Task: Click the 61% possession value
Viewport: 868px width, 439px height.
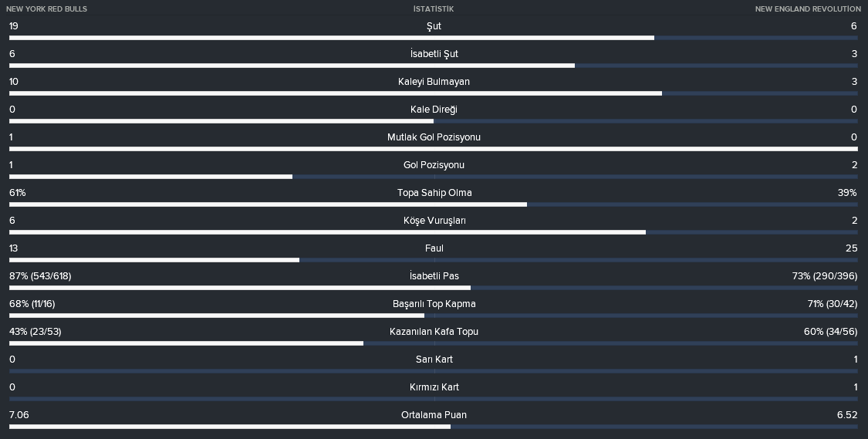Action: point(18,193)
